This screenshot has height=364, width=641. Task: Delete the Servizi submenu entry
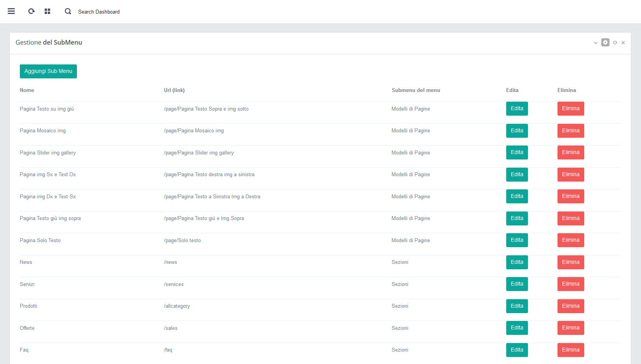[570, 284]
